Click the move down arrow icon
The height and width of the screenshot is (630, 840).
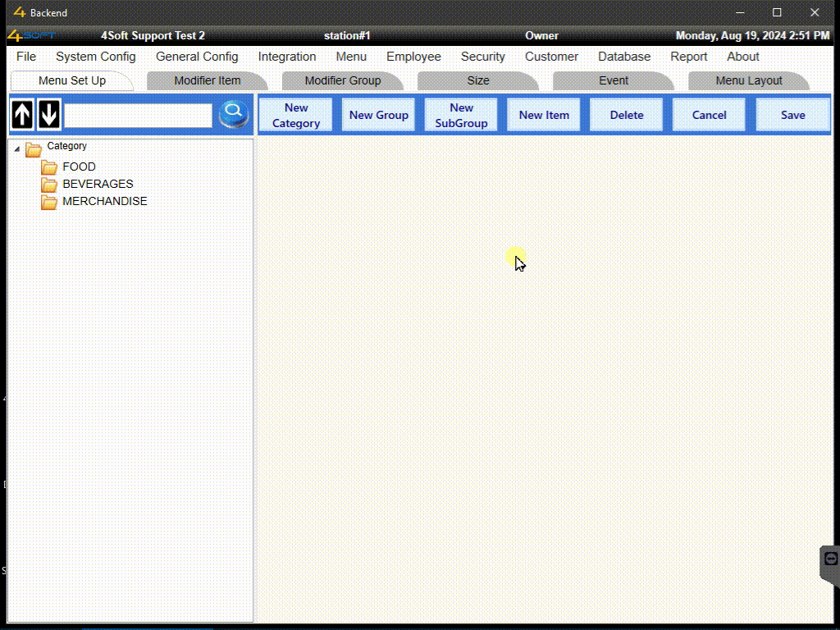point(49,114)
